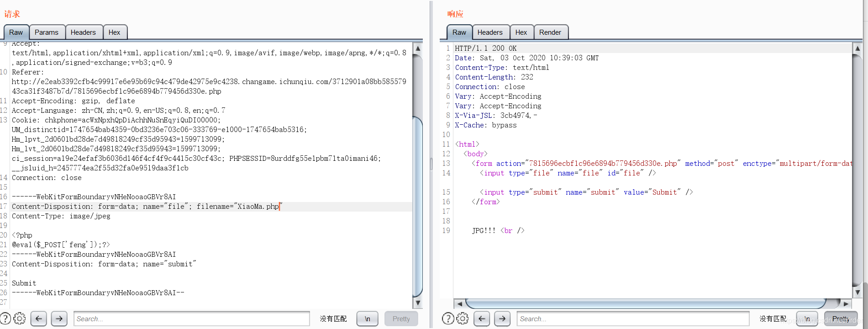Click the 'Submit' value on line 25
This screenshot has height=329, width=868.
point(24,283)
